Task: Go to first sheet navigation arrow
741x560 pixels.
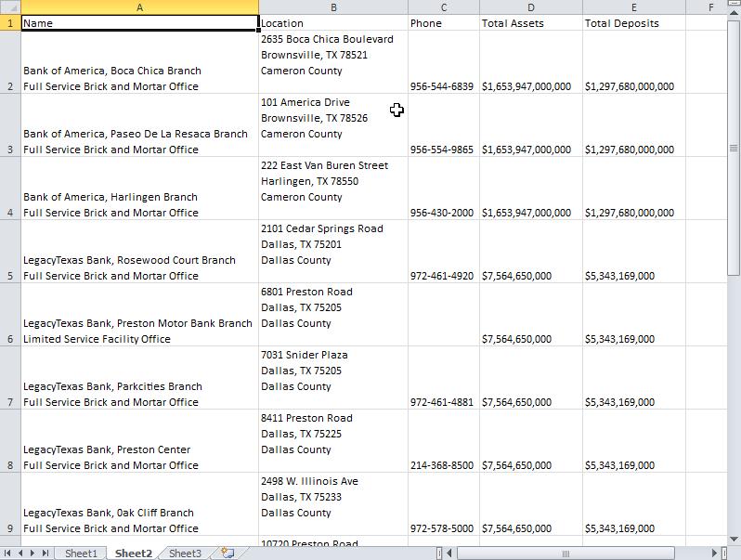Action: coord(9,553)
